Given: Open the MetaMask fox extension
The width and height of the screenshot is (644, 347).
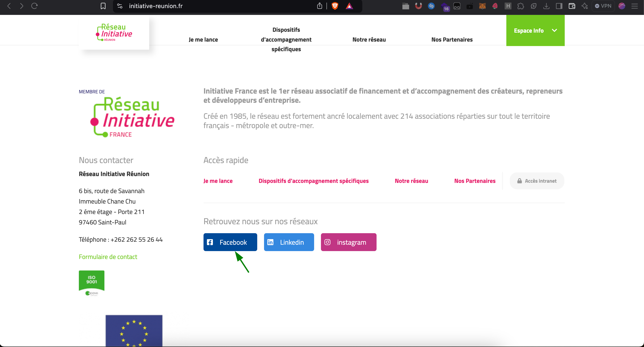Looking at the screenshot, I should pos(482,6).
